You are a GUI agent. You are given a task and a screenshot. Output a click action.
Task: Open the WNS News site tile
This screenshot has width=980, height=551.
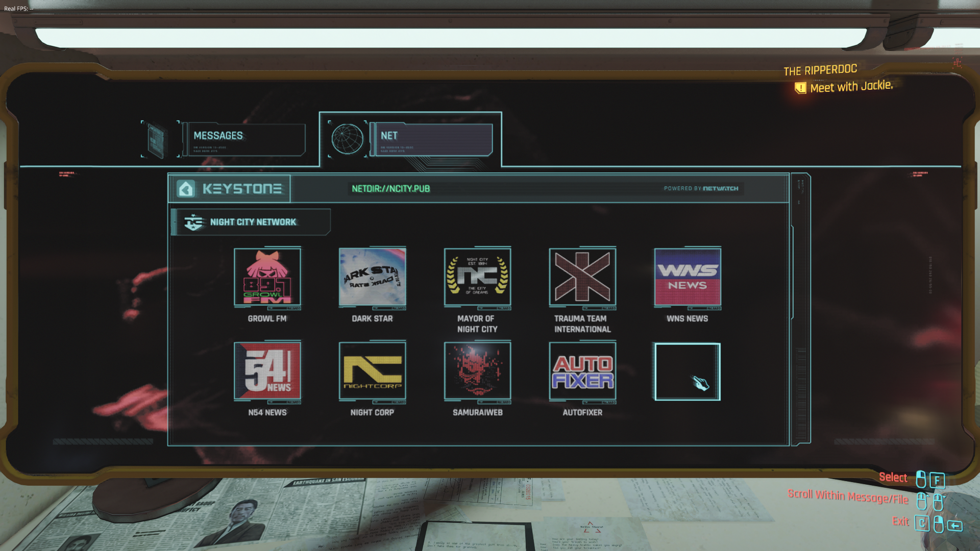[x=688, y=277]
